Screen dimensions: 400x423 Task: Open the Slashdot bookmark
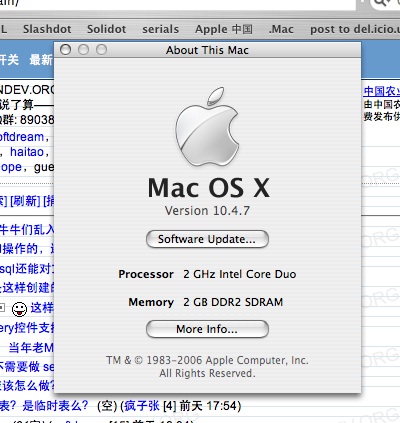pos(47,29)
